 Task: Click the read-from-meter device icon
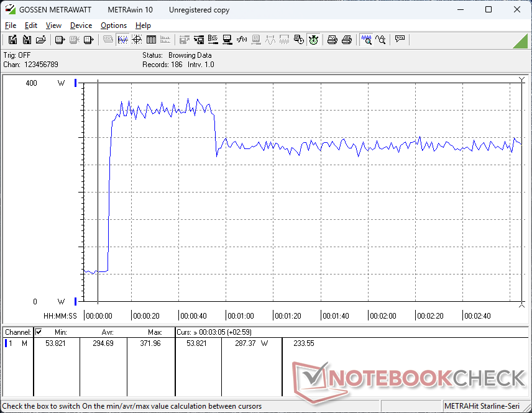[60, 40]
